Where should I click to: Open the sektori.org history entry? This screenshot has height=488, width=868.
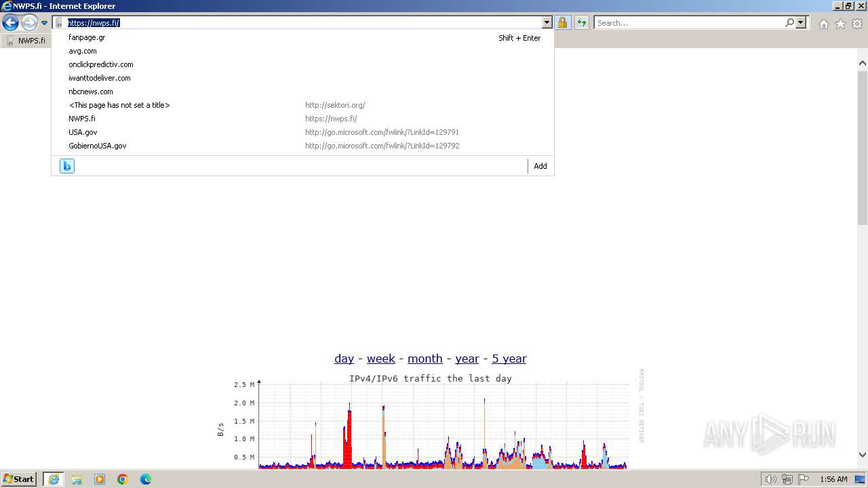coord(302,105)
